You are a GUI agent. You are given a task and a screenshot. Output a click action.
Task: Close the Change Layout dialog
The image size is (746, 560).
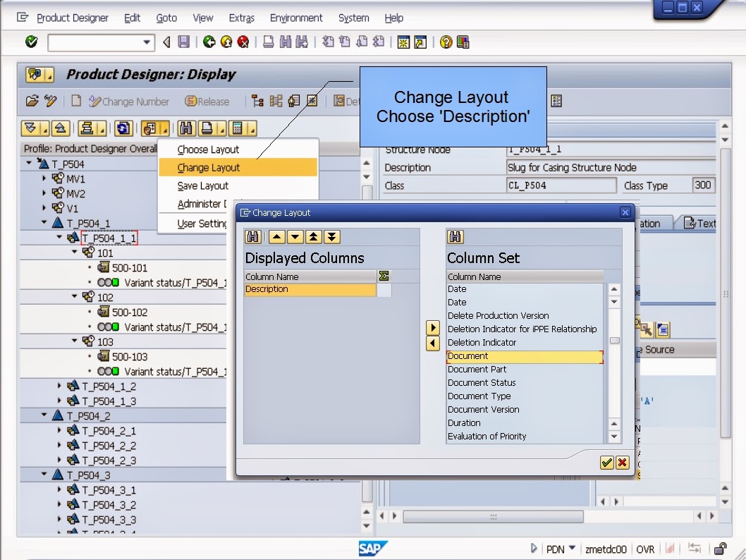pyautogui.click(x=625, y=212)
